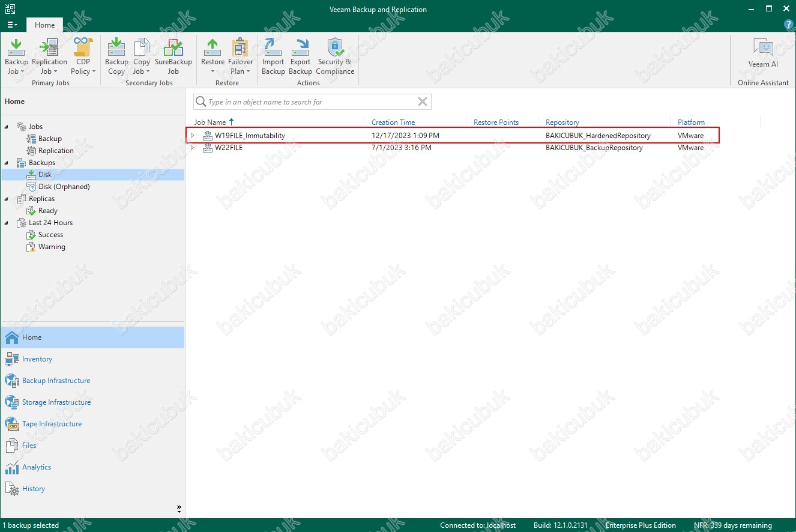Click BAKICUBUK_BackupRepository repository cell

[594, 148]
